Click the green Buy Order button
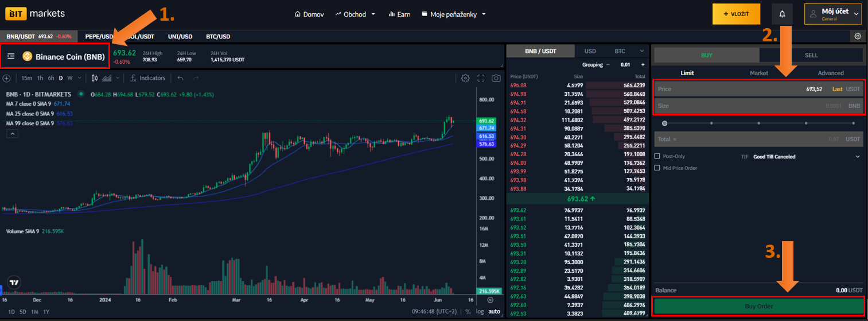The height and width of the screenshot is (321, 868). coord(758,306)
